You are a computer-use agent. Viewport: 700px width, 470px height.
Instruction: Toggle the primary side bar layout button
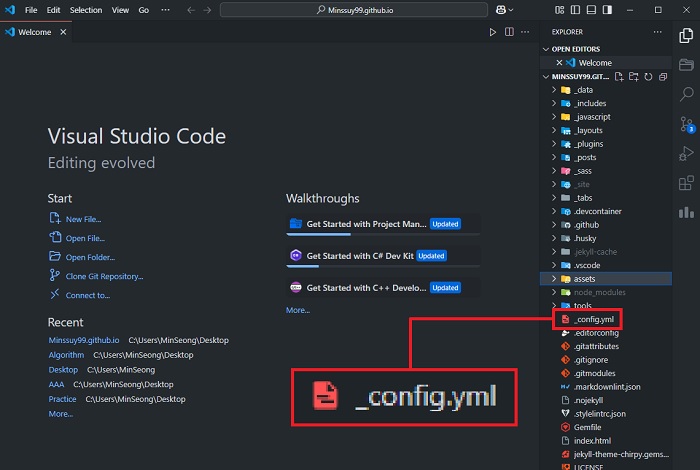tap(574, 9)
